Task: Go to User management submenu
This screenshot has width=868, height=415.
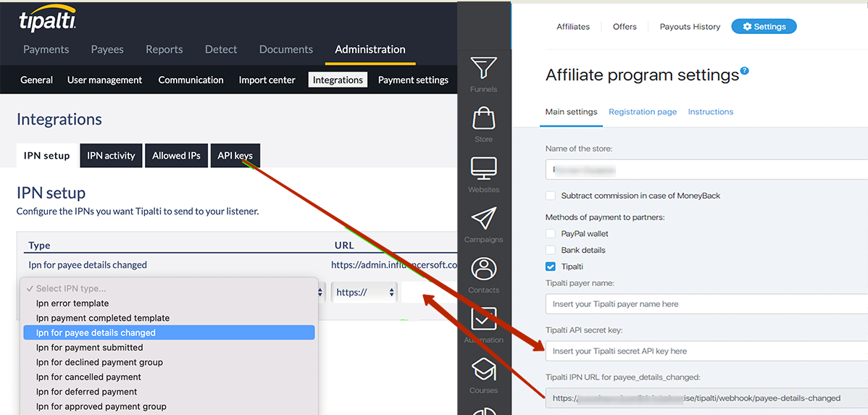Action: coord(104,80)
